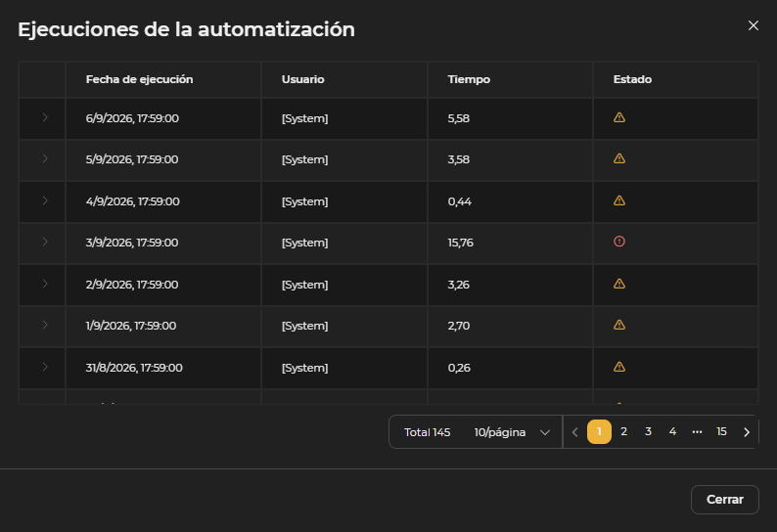Click the Ejecuciones de la automatización title

pyautogui.click(x=186, y=29)
